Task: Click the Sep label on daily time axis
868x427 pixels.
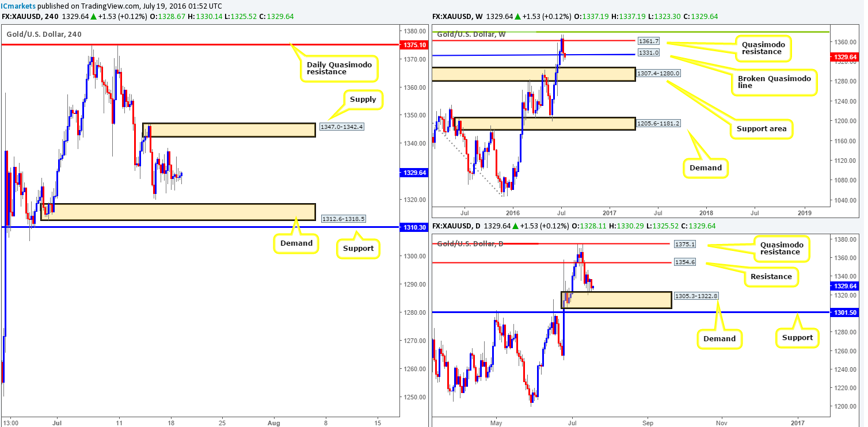Action: click(x=648, y=422)
